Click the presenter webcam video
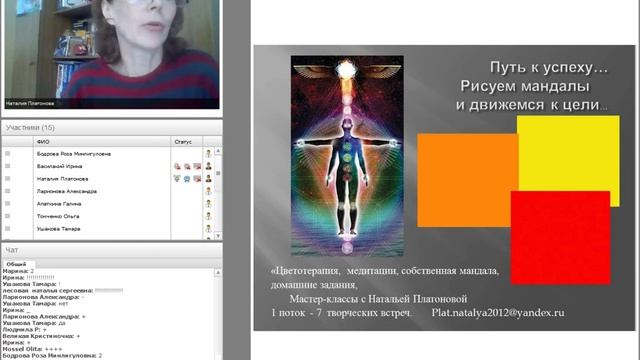The image size is (640, 360). coord(112,54)
